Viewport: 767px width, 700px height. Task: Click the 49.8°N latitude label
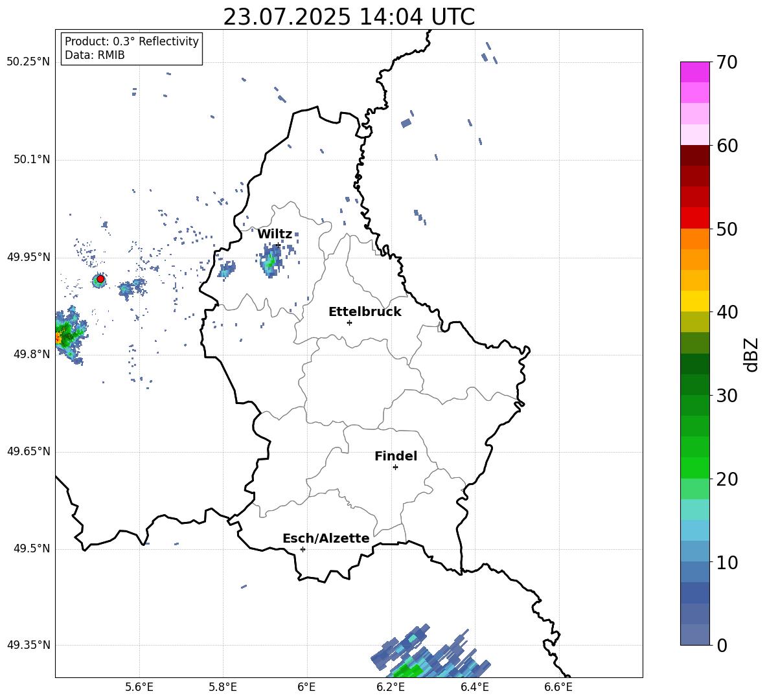32,354
